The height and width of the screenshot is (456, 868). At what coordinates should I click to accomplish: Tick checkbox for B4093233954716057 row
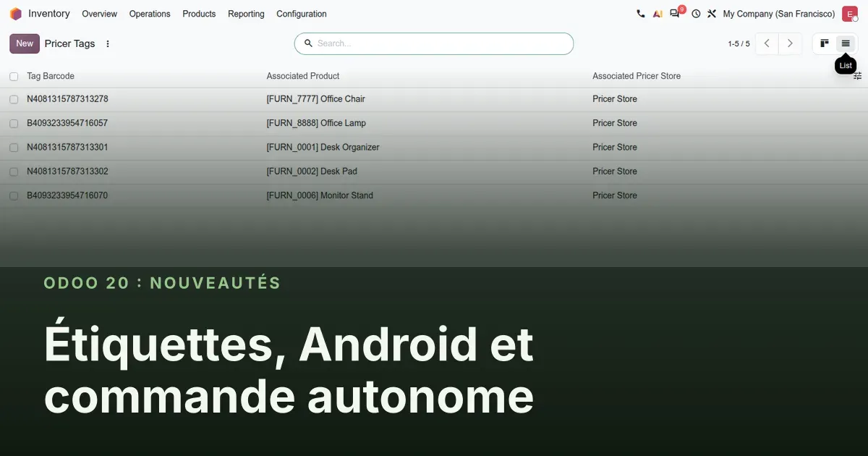click(x=14, y=123)
